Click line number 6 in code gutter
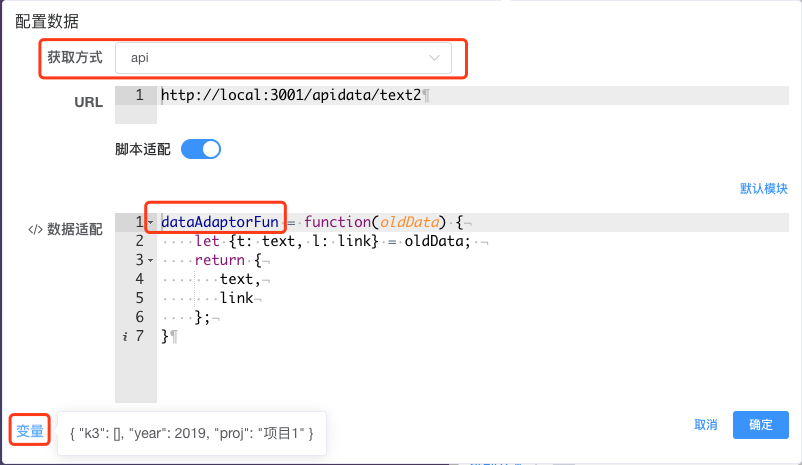The image size is (802, 465). [138, 317]
